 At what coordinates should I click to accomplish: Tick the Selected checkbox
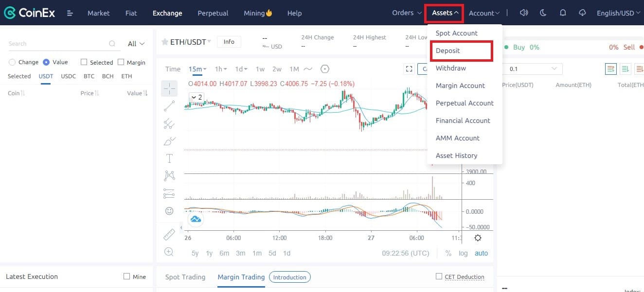[84, 62]
